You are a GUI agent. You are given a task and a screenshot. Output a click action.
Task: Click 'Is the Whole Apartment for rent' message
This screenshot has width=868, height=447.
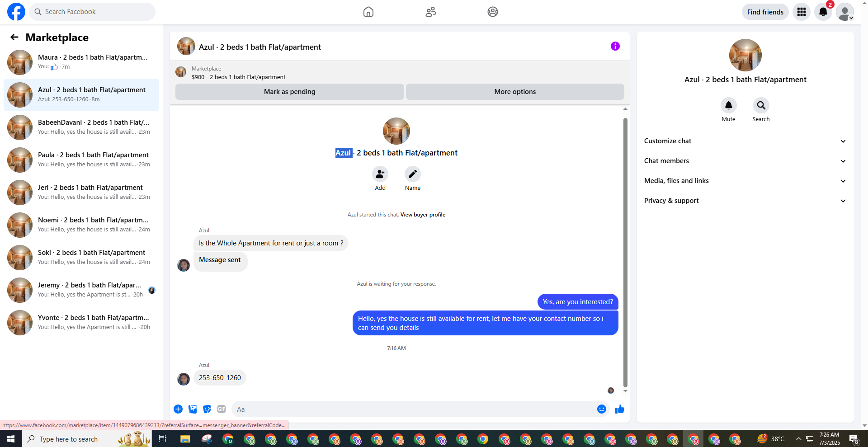click(271, 243)
